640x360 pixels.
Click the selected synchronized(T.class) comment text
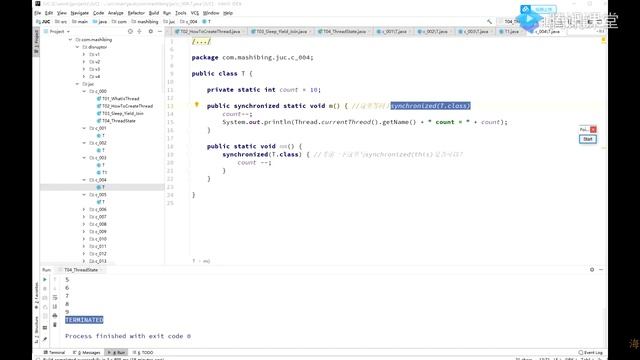431,106
